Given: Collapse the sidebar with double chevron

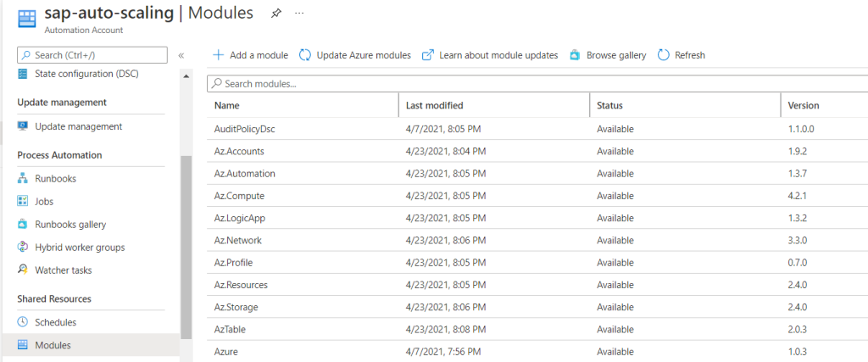Looking at the screenshot, I should [181, 55].
